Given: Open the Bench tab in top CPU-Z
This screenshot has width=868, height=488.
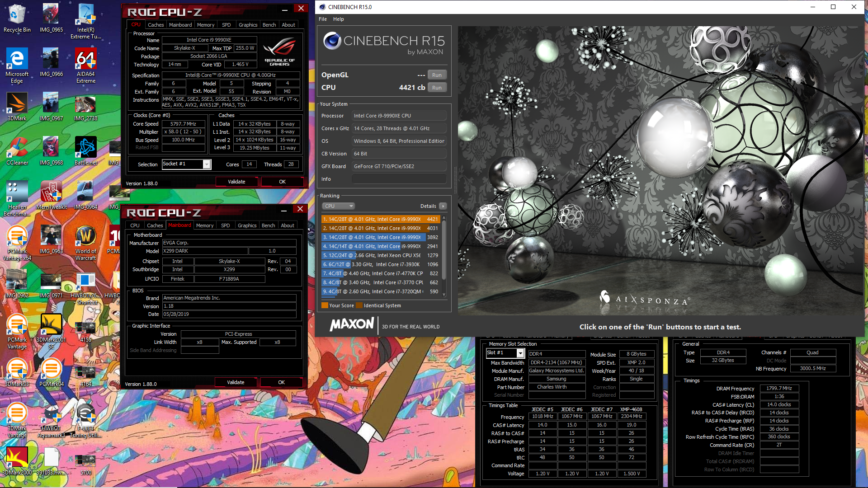Looking at the screenshot, I should pyautogui.click(x=269, y=25).
